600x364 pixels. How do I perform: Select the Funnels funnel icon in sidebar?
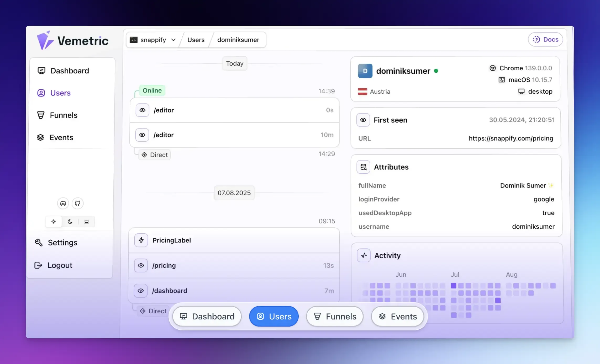[41, 115]
